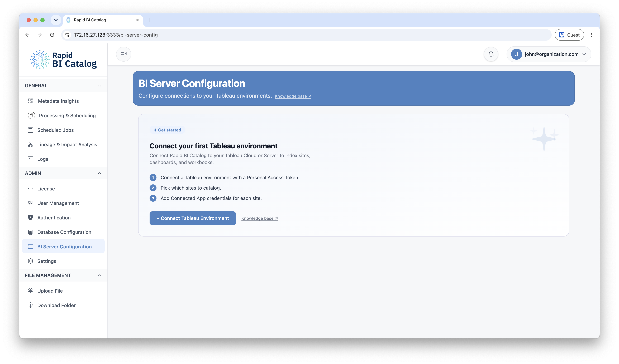The width and height of the screenshot is (619, 364).
Task: Click the Metadata Insights grid icon
Action: coord(31,101)
